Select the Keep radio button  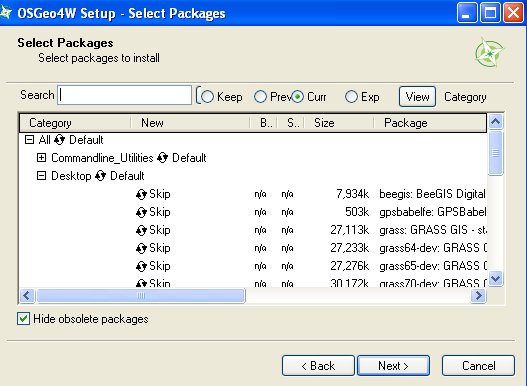point(207,97)
